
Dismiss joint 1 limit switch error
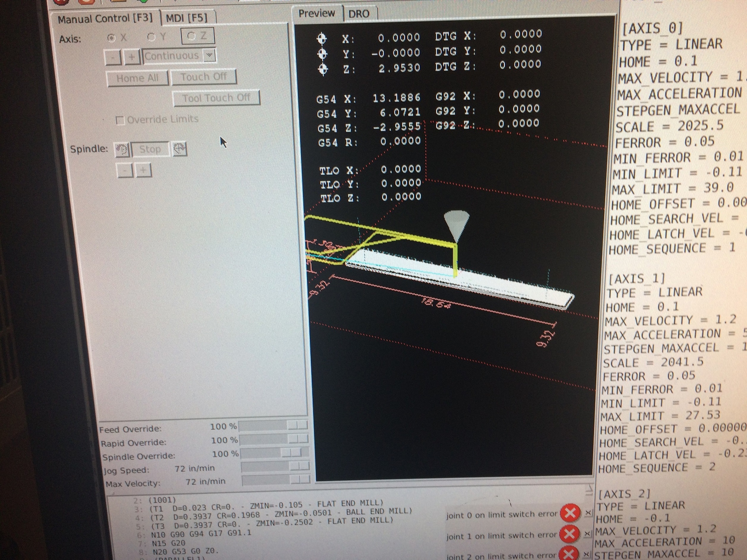pyautogui.click(x=588, y=534)
